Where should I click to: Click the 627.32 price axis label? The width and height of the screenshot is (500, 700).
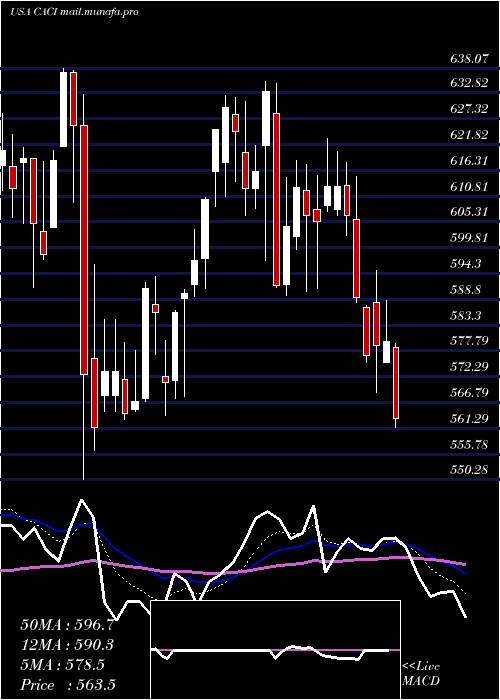point(468,108)
